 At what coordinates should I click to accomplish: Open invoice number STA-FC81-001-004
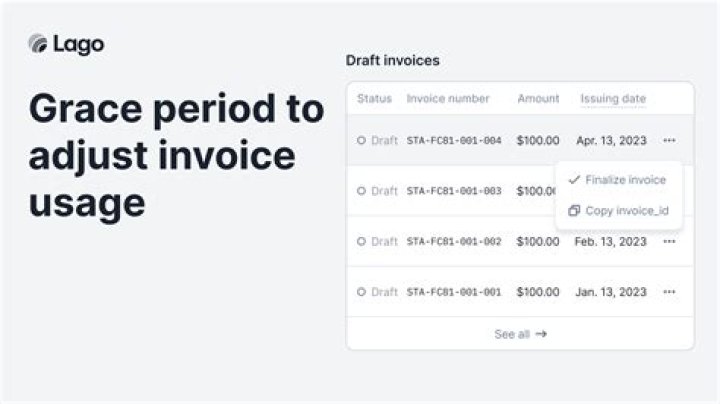tap(454, 140)
